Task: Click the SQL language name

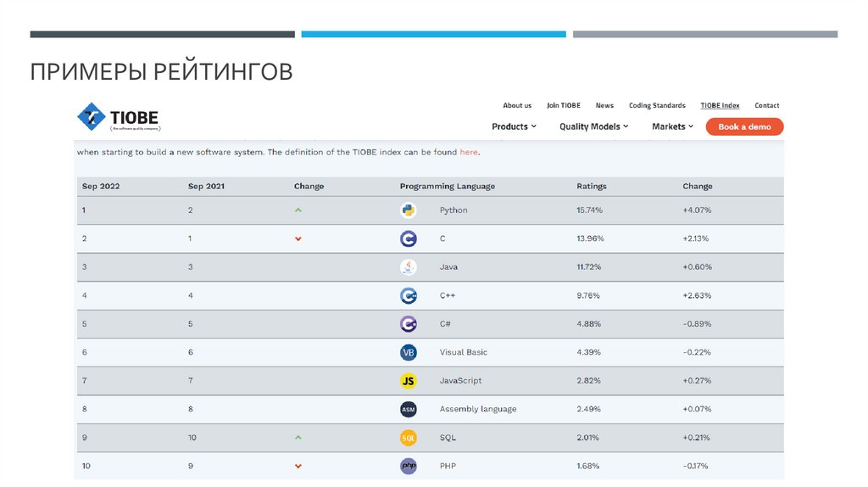Action: click(448, 438)
